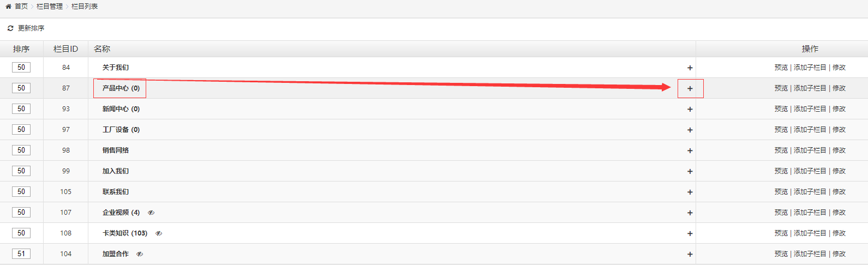Screen dimensions: 868x278
Task: Toggle visibility eye icon for 企业视频
Action: (151, 213)
